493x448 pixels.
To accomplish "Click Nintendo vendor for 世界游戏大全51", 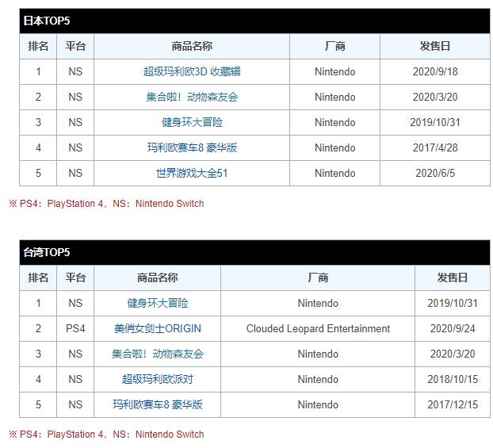I will tap(334, 173).
